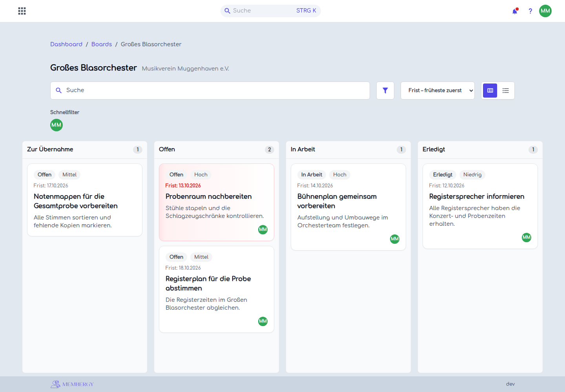Open card Bühnenplan gemeinsam vorbereiten
This screenshot has width=565, height=392.
(348, 207)
